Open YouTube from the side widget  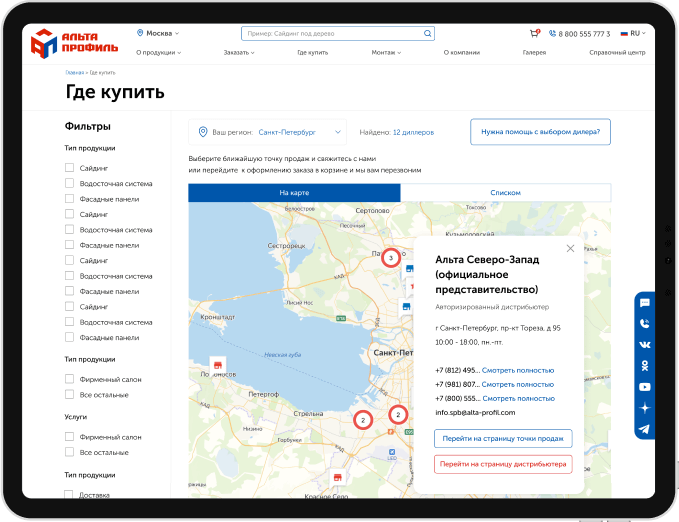click(x=644, y=387)
